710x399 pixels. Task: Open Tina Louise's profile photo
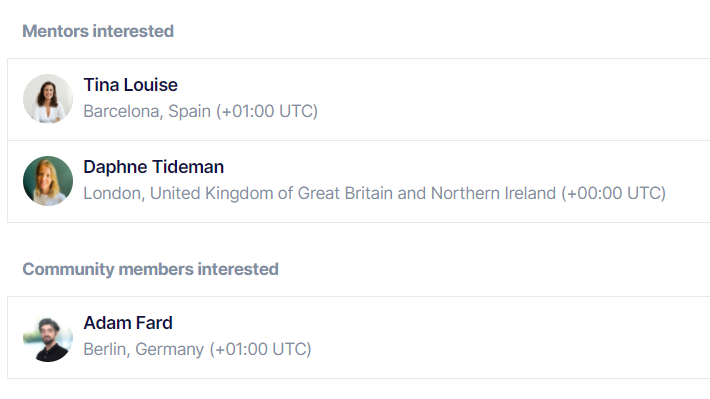48,99
